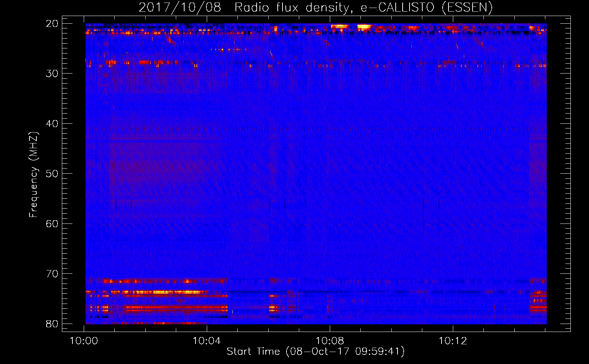The height and width of the screenshot is (364, 589).
Task: Click the bright yellow burst near 10:09 at 20 MHz
Action: [364, 27]
